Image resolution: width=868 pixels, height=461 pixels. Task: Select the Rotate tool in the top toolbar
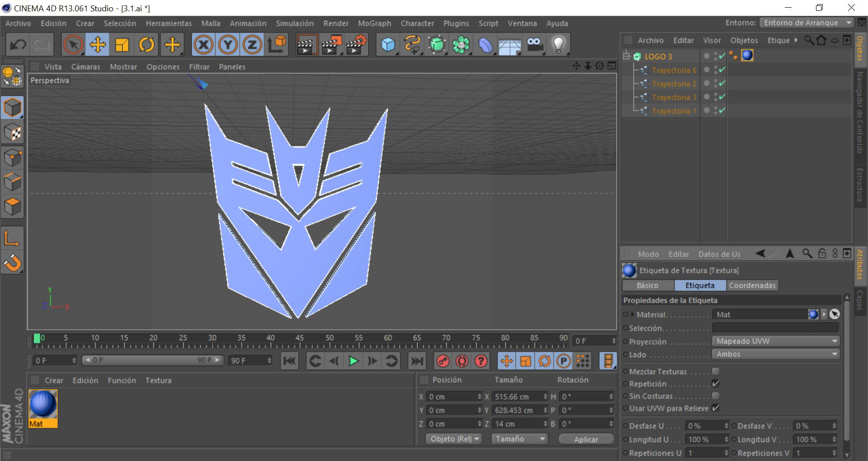coord(146,45)
